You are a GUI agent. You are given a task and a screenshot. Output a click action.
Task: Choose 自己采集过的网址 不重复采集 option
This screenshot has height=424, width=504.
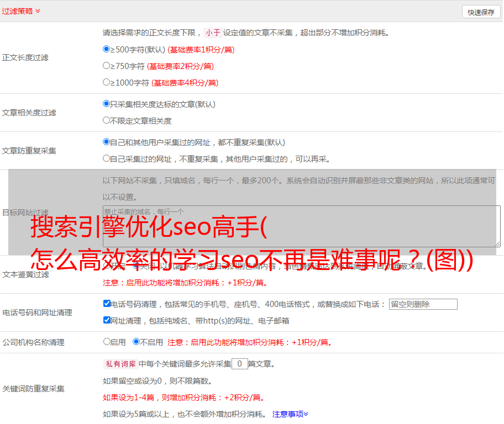click(x=107, y=158)
